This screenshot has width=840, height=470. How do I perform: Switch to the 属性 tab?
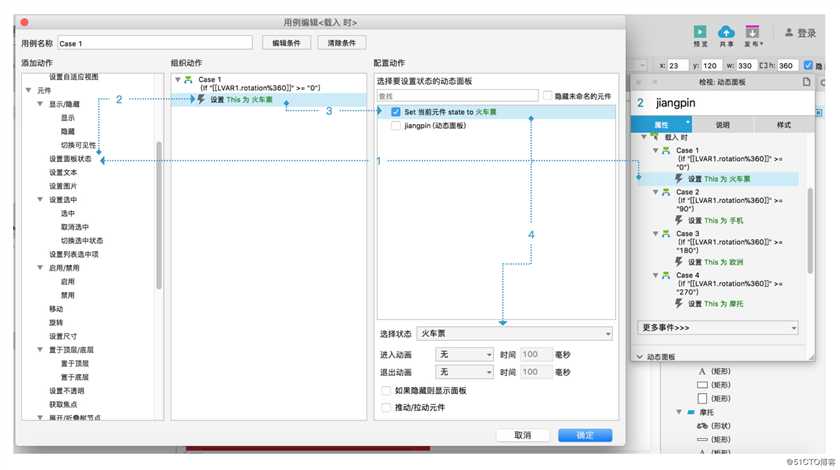661,124
